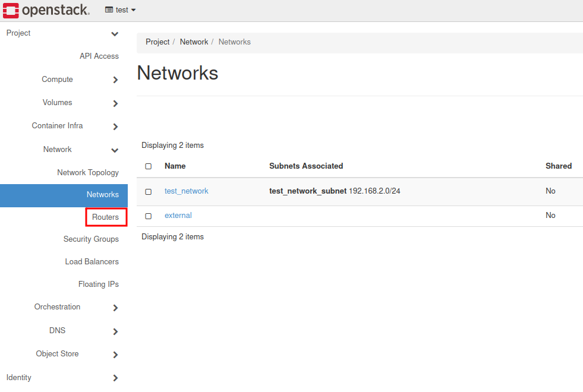Check the test_network row checkbox
The width and height of the screenshot is (583, 392).
point(149,192)
